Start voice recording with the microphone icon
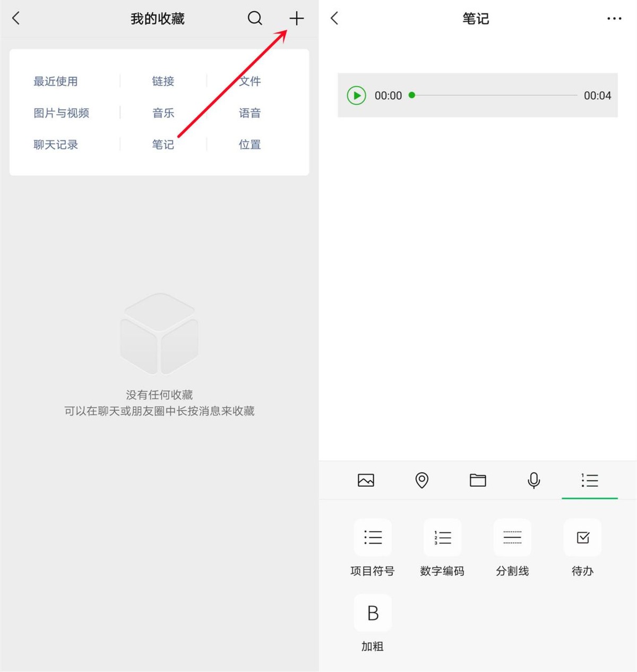 coord(534,480)
